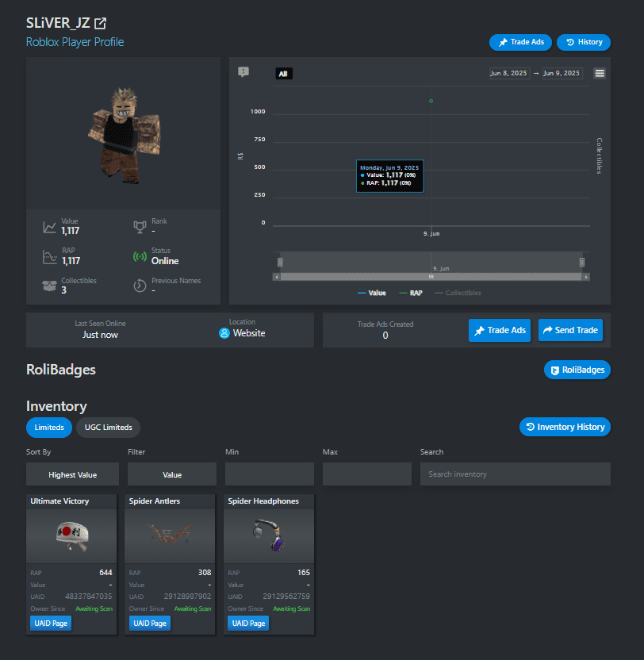Click the Rank trophy icon
This screenshot has width=644, height=660.
coord(140,228)
